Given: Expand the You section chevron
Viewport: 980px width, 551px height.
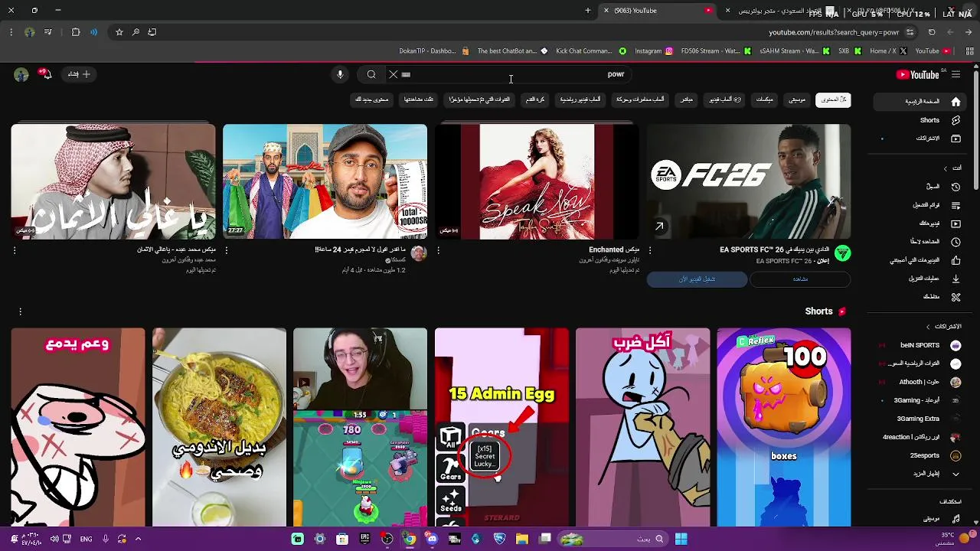Looking at the screenshot, I should [946, 168].
